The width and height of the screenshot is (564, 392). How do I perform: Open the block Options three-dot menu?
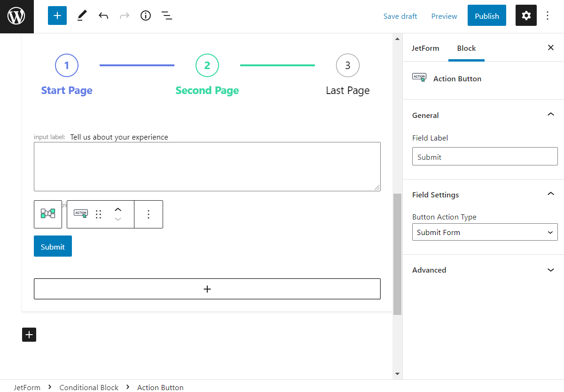[x=149, y=214]
